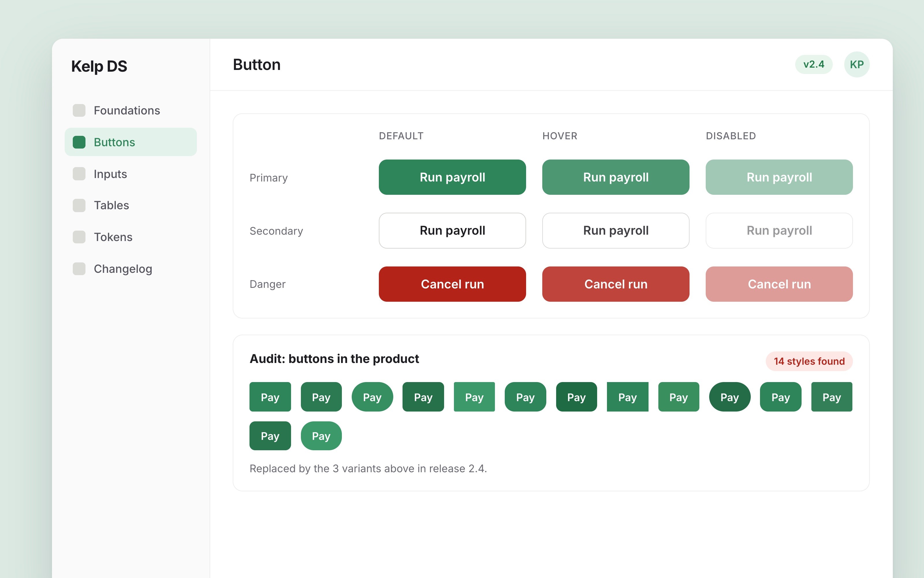
Task: Click the first Pay button in second audit row
Action: (270, 436)
